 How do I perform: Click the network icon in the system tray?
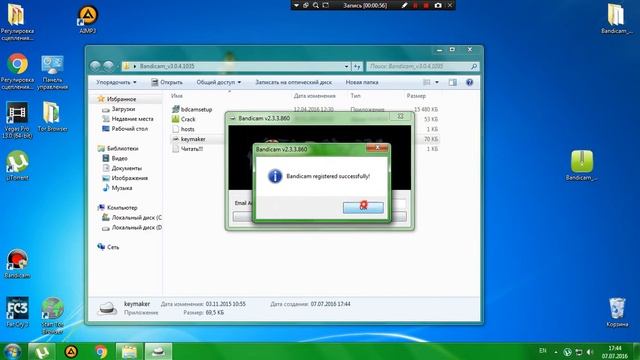[x=578, y=352]
